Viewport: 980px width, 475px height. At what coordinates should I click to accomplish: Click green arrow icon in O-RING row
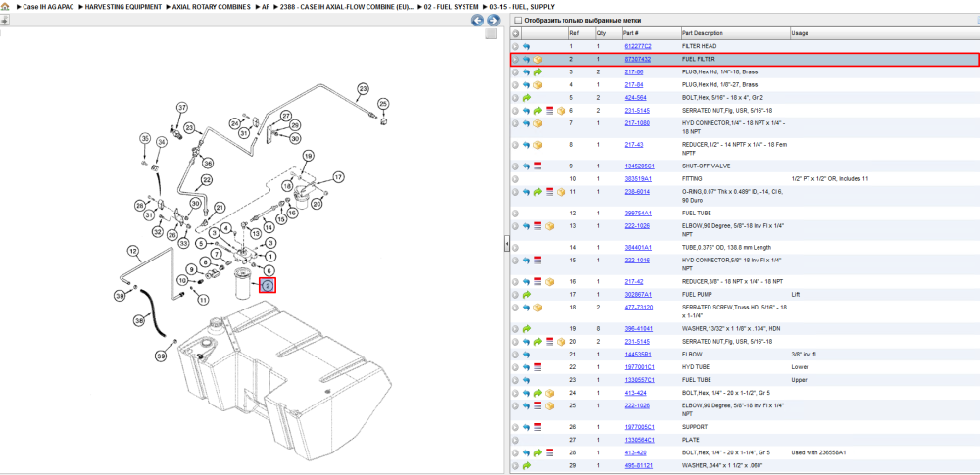click(x=537, y=192)
